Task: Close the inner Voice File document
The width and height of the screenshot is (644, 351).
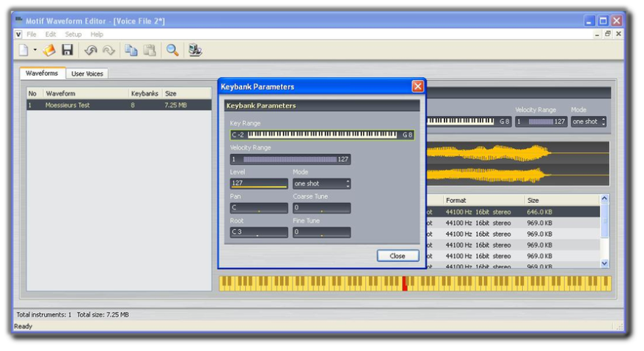Action: [618, 34]
